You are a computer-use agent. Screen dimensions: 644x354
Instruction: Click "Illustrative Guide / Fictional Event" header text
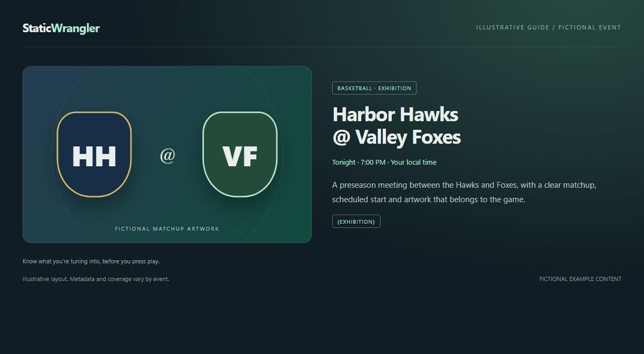point(548,27)
